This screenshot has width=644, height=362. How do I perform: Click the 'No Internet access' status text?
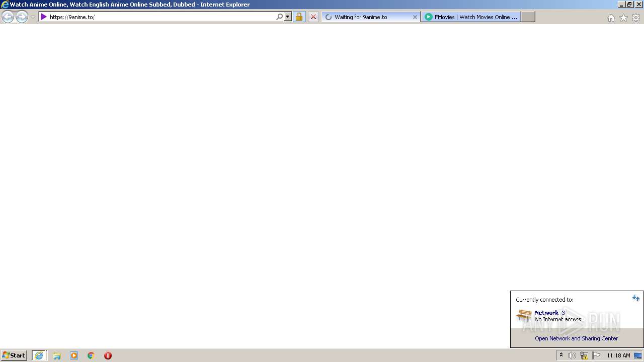(x=558, y=319)
